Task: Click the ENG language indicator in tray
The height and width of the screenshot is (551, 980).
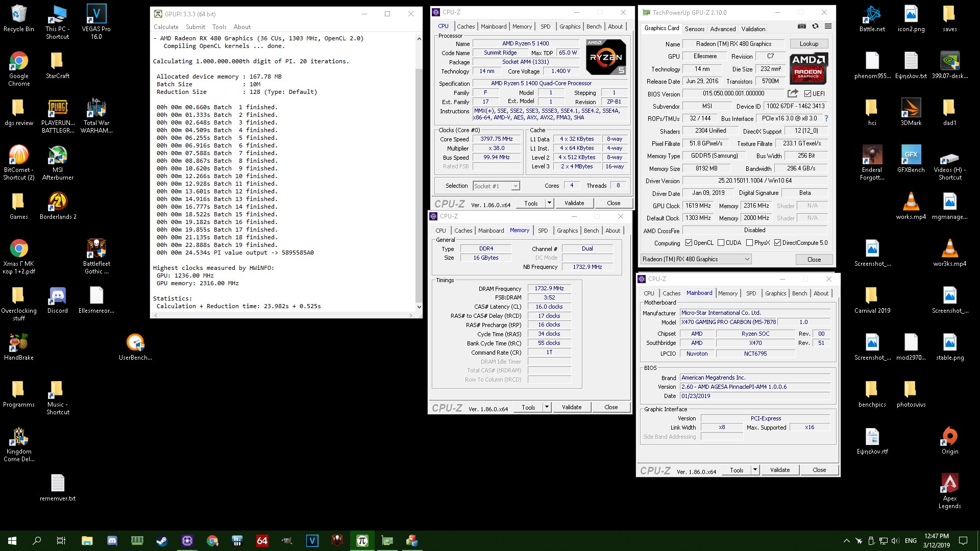Action: pos(911,541)
